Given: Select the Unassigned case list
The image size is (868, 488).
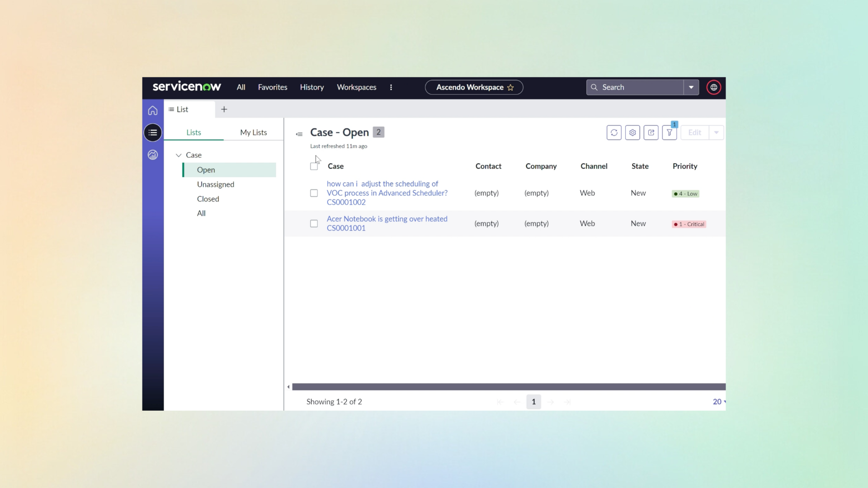Looking at the screenshot, I should (216, 184).
